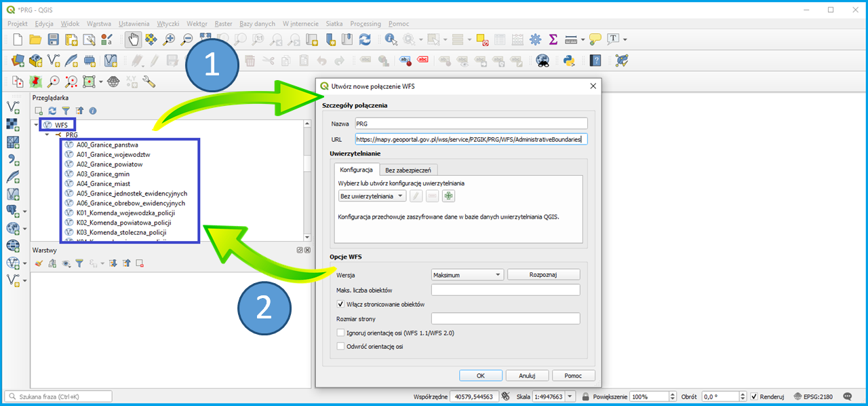Click the URL input field
Screen dimensions: 868x406
pos(471,139)
